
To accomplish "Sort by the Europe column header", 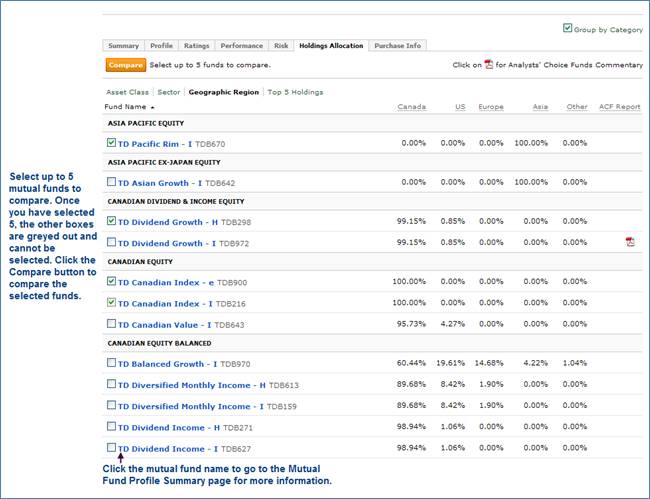I will 491,107.
